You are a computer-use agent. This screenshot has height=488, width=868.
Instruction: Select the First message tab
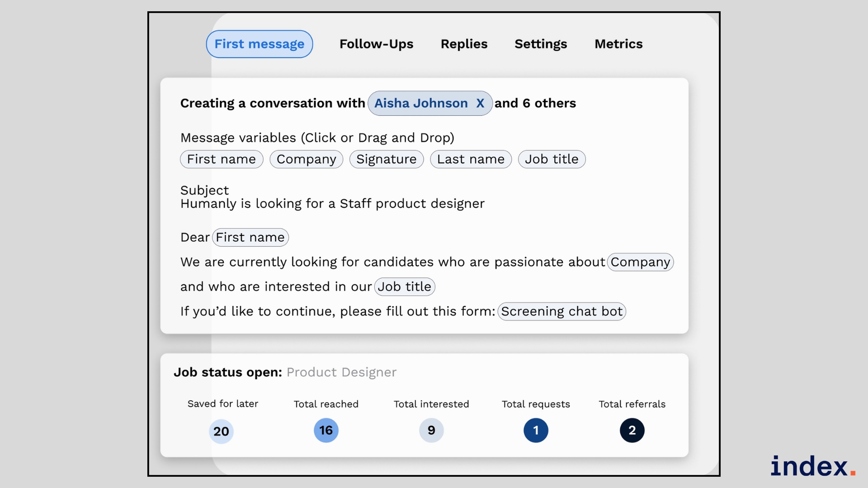pos(259,44)
